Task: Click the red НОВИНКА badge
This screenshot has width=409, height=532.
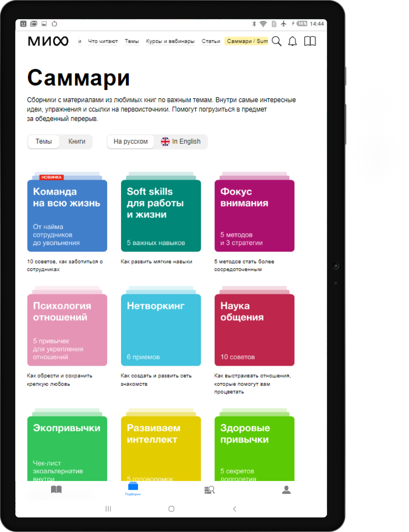Action: 51,177
